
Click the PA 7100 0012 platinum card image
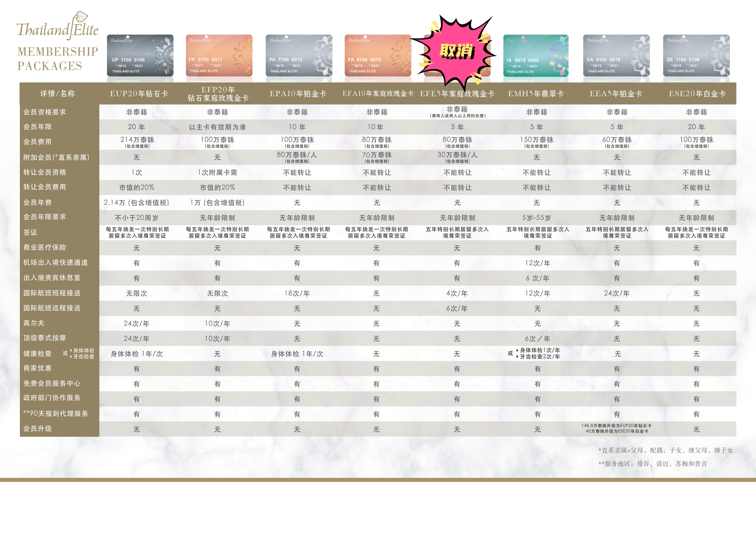299,56
